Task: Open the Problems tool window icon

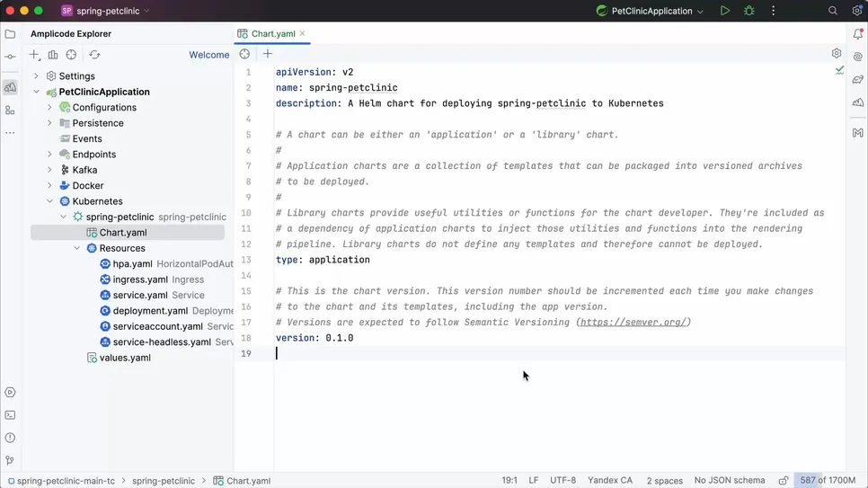Action: (x=10, y=438)
